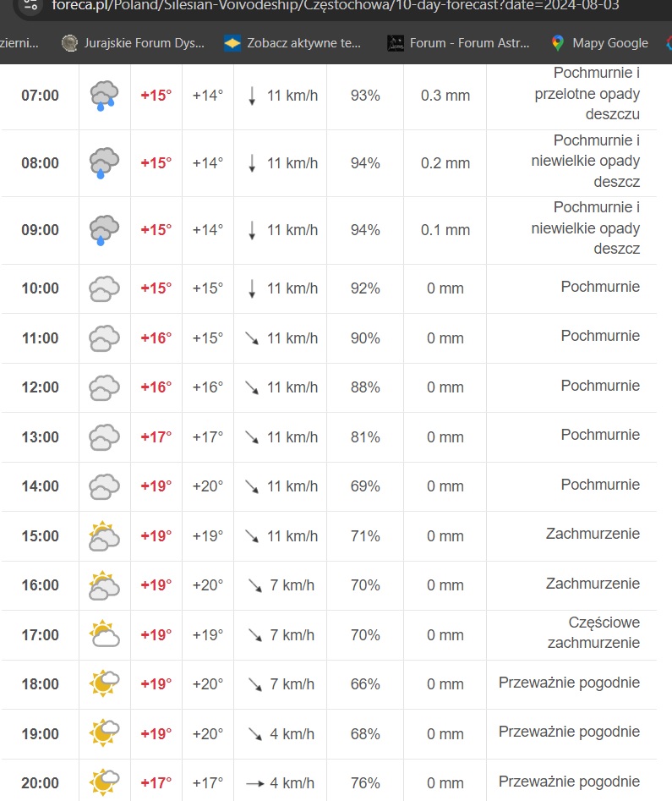Click the mostly sunny icon at 18:00

[x=104, y=683]
